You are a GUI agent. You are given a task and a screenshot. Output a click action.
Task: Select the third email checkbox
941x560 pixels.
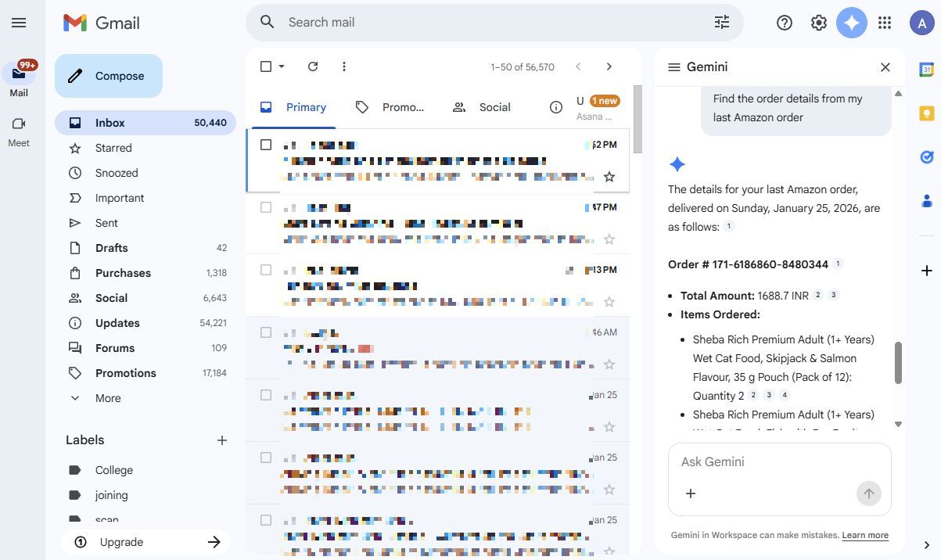[x=266, y=270]
